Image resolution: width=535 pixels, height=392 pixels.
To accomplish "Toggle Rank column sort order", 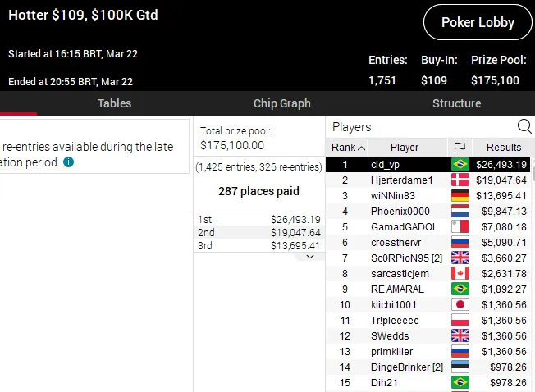I will tap(349, 148).
